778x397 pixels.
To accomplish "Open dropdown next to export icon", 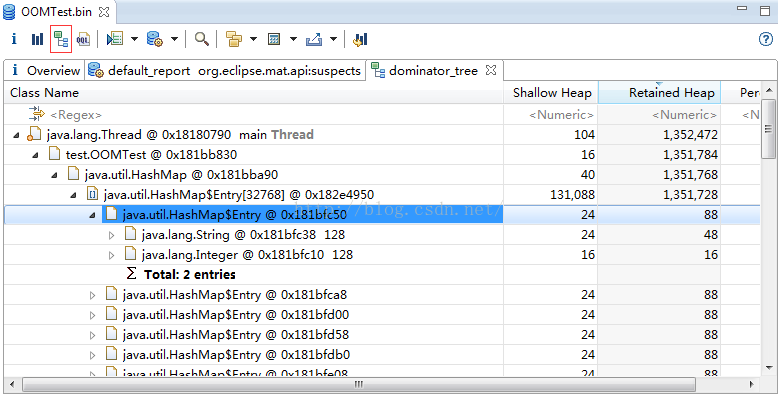I will click(333, 39).
